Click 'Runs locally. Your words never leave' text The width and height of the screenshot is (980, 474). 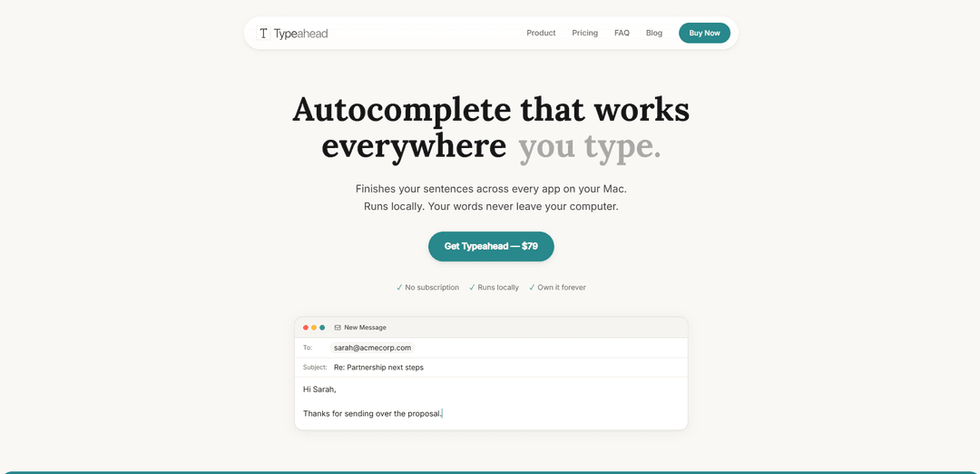(x=458, y=206)
